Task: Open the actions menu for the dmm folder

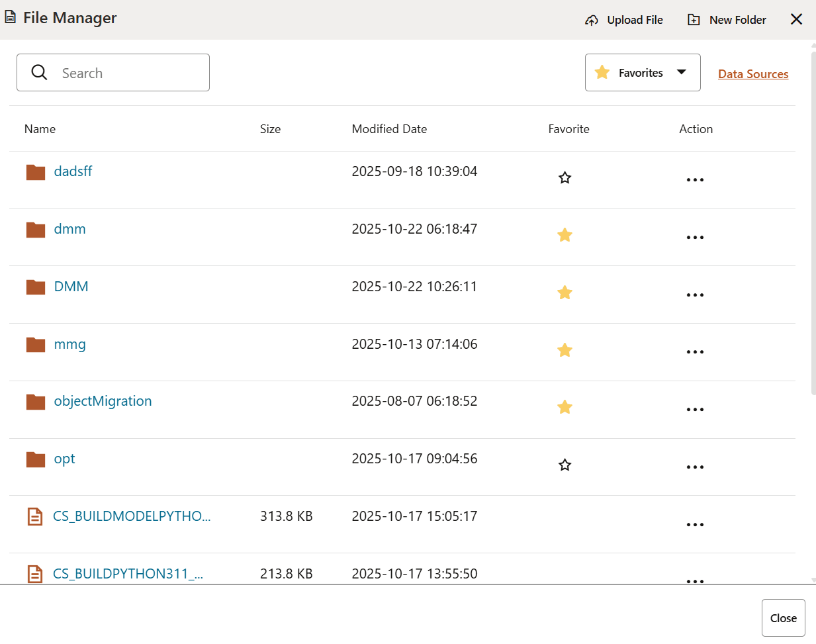Action: pos(695,237)
